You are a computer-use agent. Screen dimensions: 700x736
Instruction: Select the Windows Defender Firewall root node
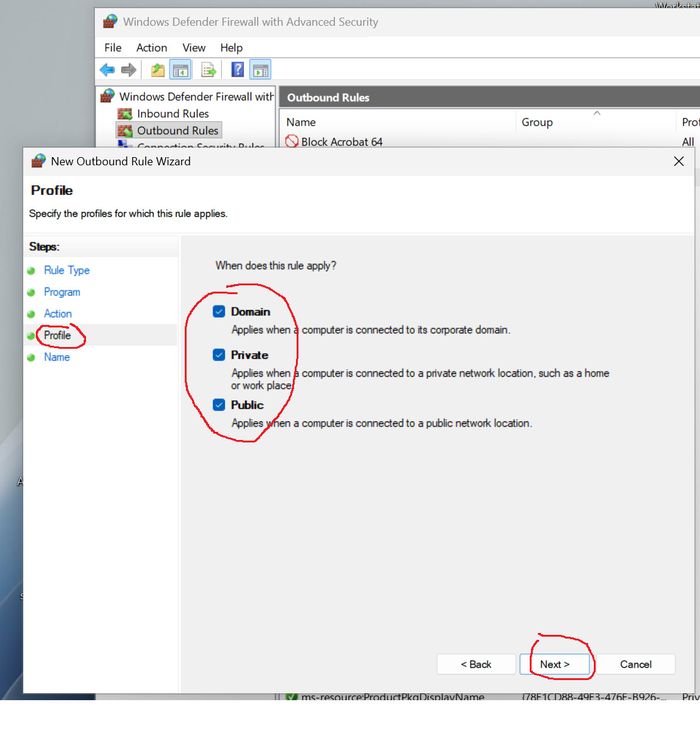click(x=196, y=96)
